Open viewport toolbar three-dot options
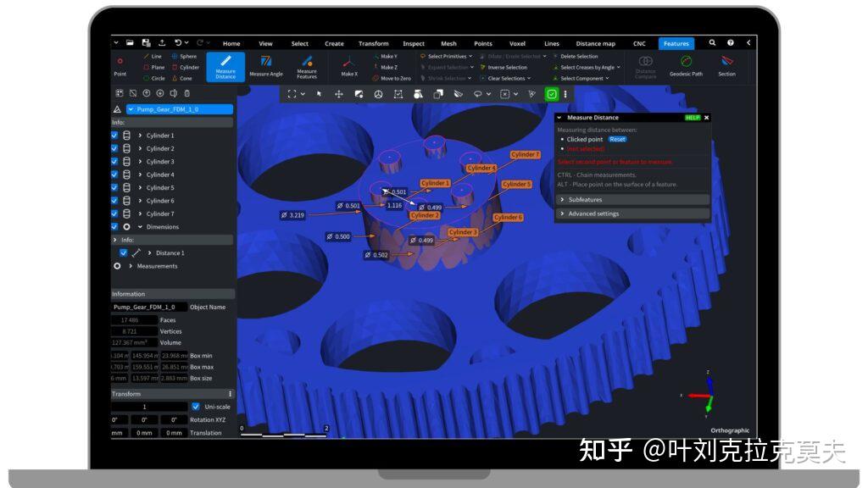868x488 pixels. (565, 94)
